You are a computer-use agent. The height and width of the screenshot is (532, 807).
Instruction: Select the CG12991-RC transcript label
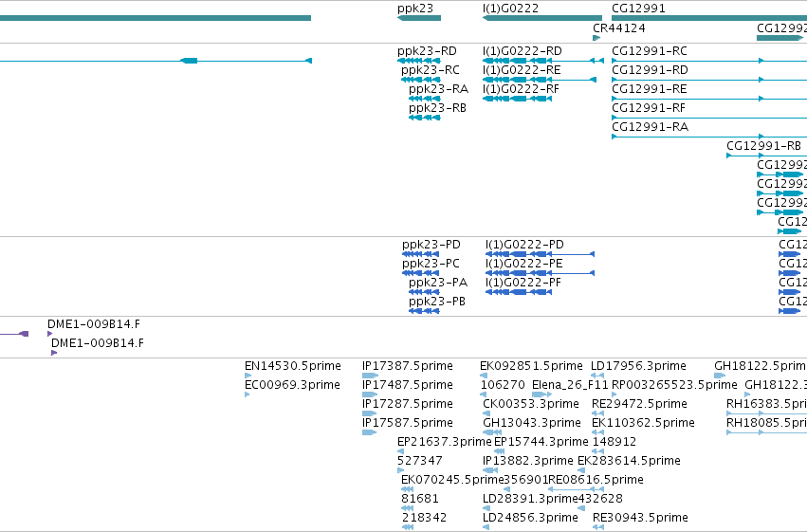pos(650,51)
